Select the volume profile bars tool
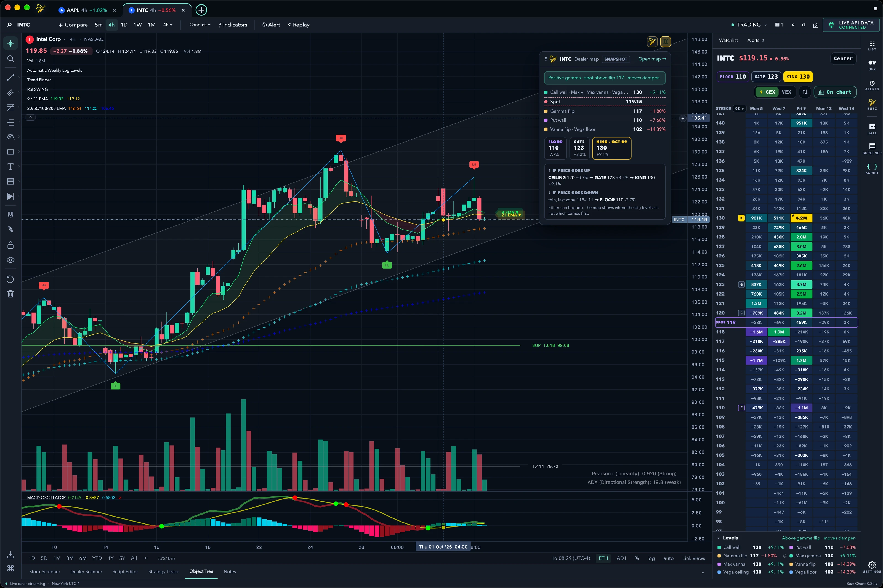Viewport: 883px width, 588px height. tap(10, 196)
